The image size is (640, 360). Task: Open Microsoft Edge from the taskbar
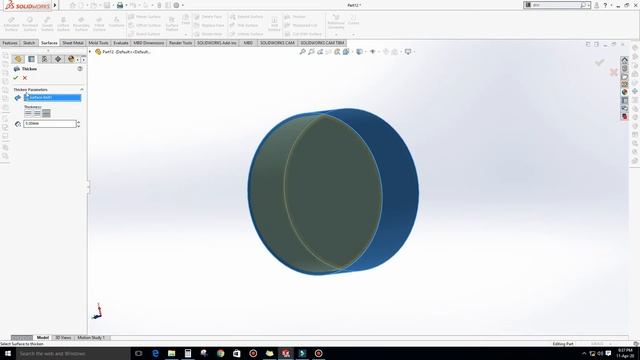[155, 353]
